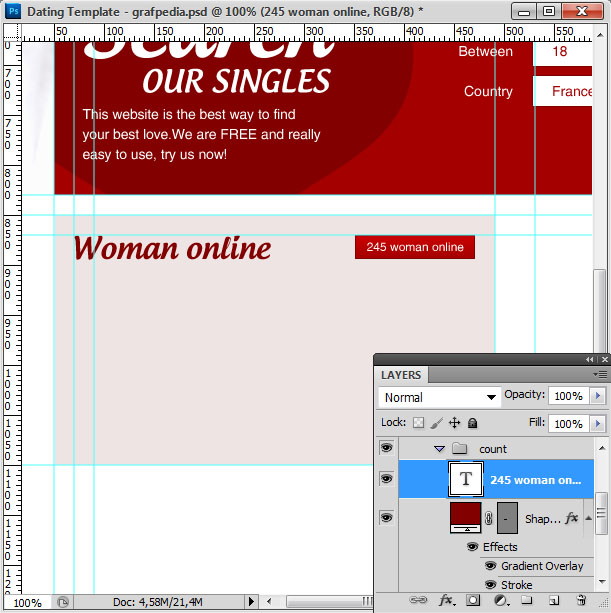Close the Layers panel with X

click(x=604, y=359)
